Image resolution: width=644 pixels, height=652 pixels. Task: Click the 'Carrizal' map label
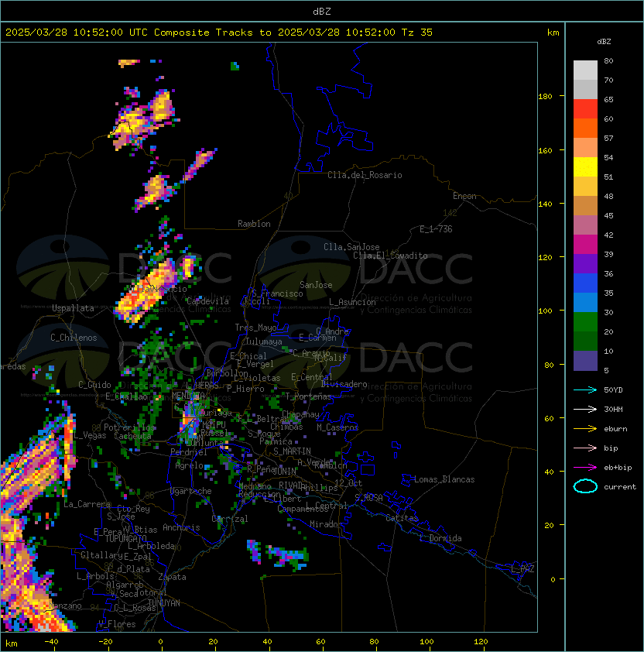(x=230, y=519)
